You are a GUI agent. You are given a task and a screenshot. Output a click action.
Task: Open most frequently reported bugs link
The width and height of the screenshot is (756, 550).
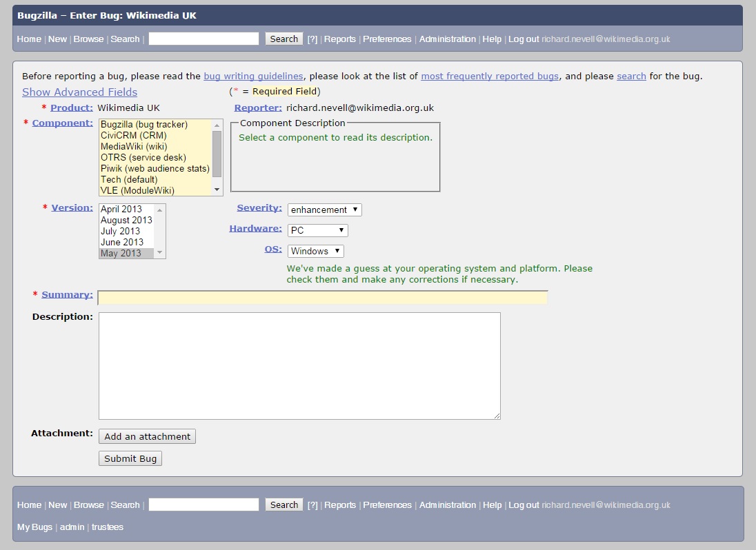click(490, 76)
